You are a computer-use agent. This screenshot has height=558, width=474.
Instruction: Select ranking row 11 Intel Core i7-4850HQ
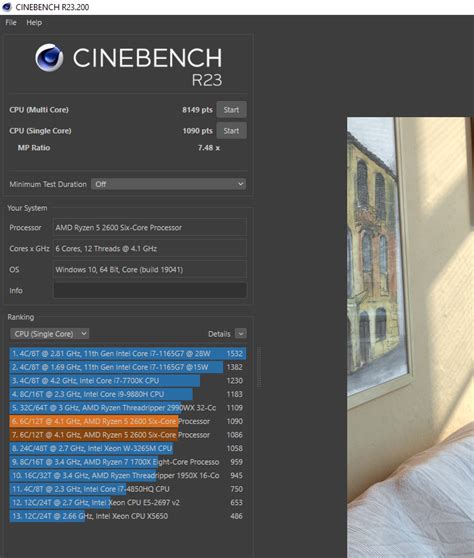pyautogui.click(x=128, y=489)
